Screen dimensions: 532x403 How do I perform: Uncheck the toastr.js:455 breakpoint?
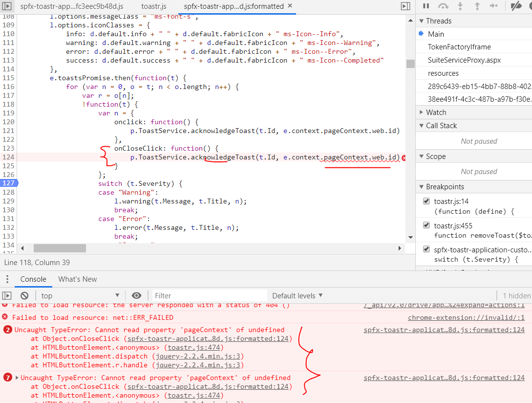pyautogui.click(x=426, y=225)
